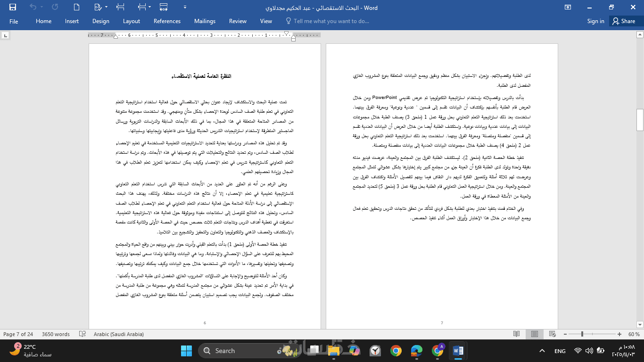Image resolution: width=644 pixels, height=362 pixels.
Task: Open the Layout ribbon tab
Action: tap(132, 21)
